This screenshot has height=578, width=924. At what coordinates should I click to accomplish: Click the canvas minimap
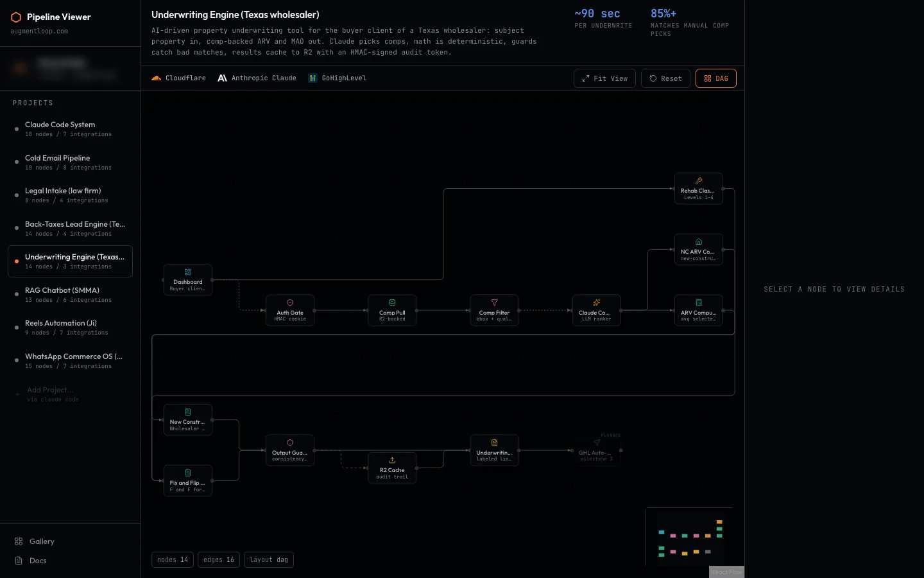click(690, 537)
